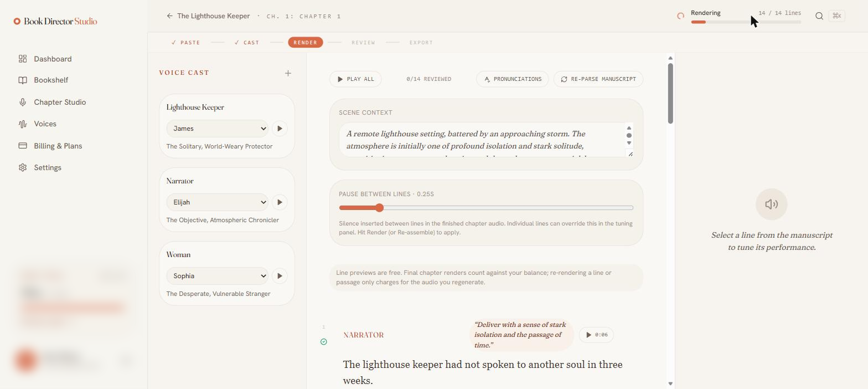868x389 pixels.
Task: Click the Chapter Studio microphone icon
Action: click(23, 102)
